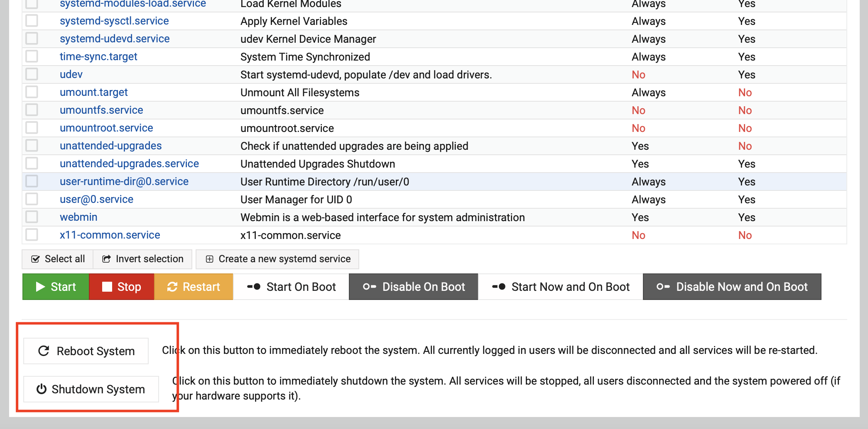The image size is (868, 429).
Task: Open the webmin service link
Action: tap(78, 217)
